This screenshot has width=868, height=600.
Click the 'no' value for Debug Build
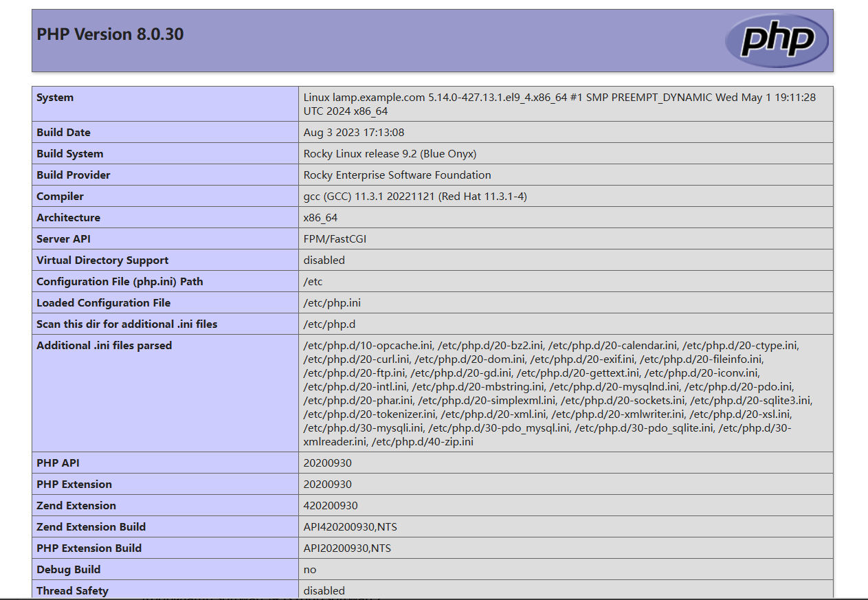coord(310,570)
